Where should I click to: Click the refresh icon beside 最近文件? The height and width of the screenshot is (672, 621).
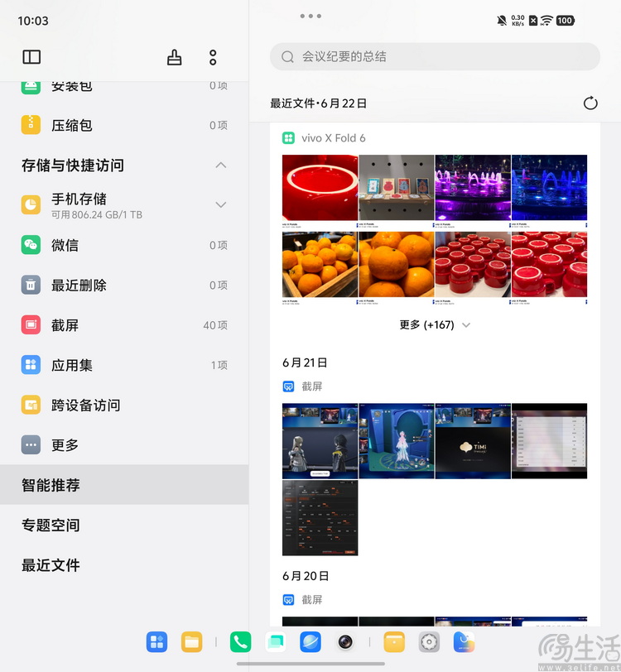(x=590, y=103)
